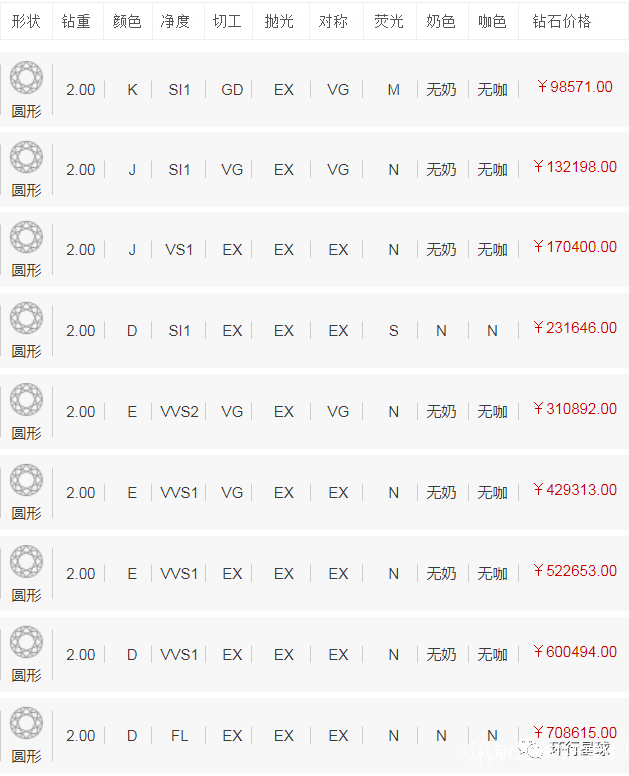Click the 颜色 column header

[128, 21]
